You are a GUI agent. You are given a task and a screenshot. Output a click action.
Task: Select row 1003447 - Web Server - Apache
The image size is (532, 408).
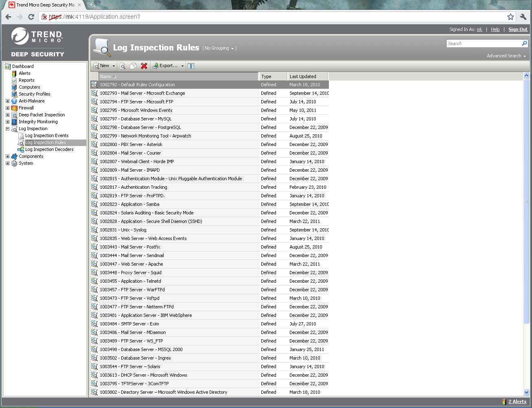[x=210, y=264]
